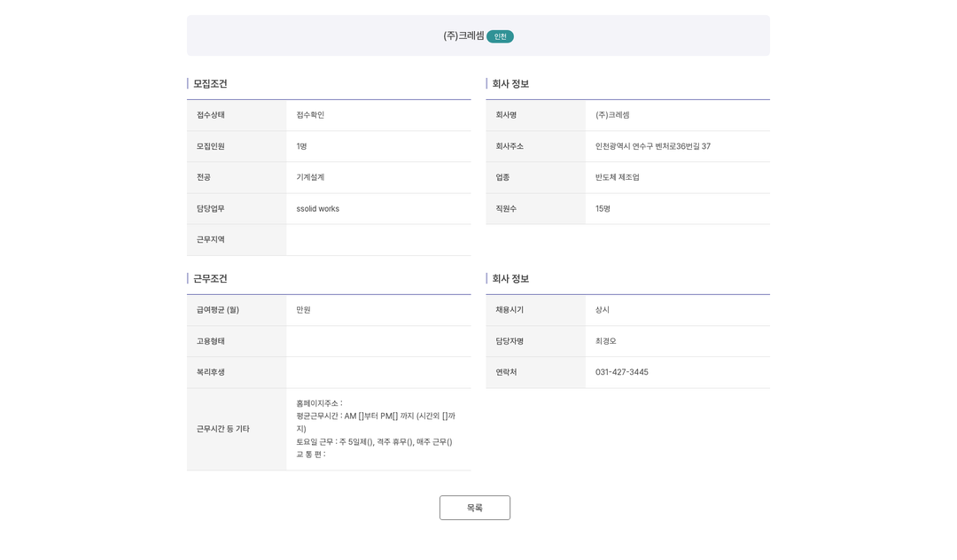
Task: Click the 직원수 label
Action: pyautogui.click(x=506, y=208)
